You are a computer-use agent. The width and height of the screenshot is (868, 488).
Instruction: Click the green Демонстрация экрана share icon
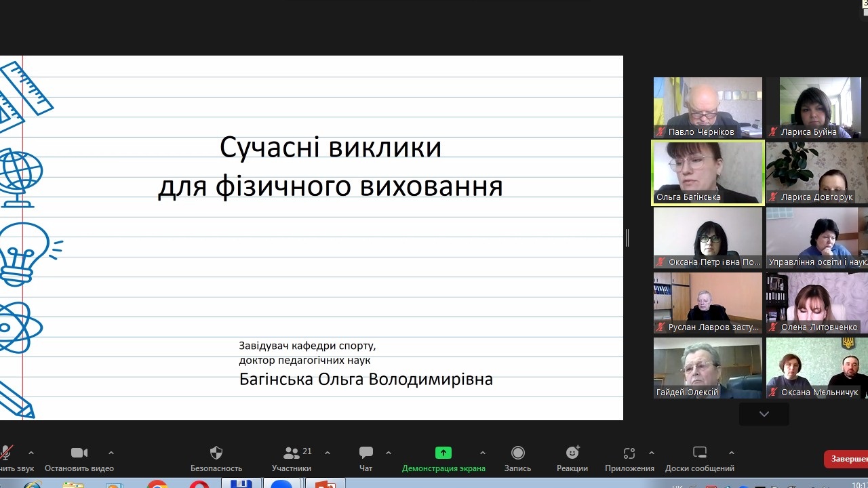pos(443,453)
